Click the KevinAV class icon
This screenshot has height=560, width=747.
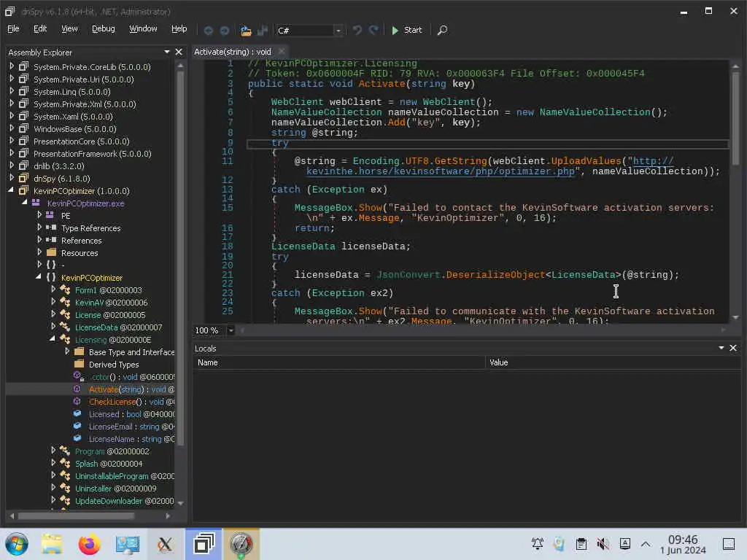tap(65, 302)
